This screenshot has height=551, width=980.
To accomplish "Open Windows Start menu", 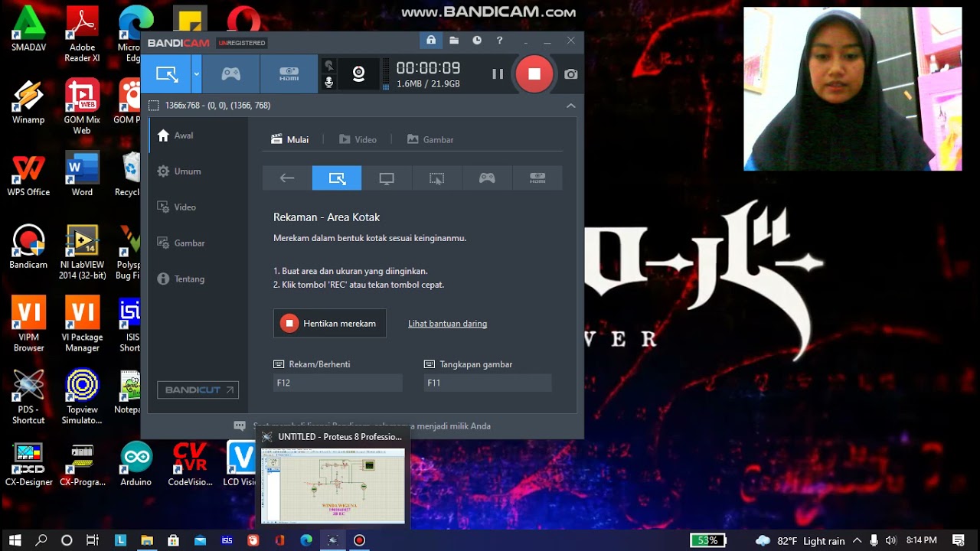I will [15, 540].
